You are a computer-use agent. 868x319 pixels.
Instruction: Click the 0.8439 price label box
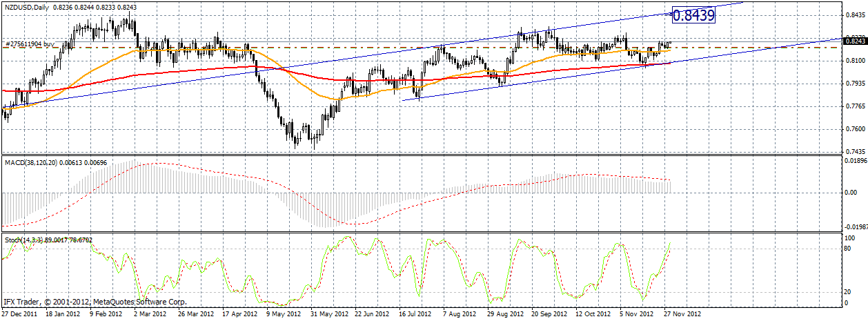(x=693, y=14)
